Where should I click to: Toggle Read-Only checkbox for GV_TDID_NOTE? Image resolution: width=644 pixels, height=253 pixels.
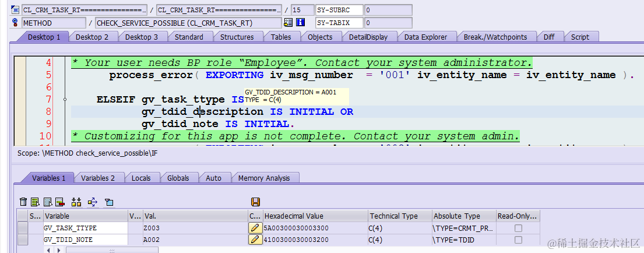point(519,240)
